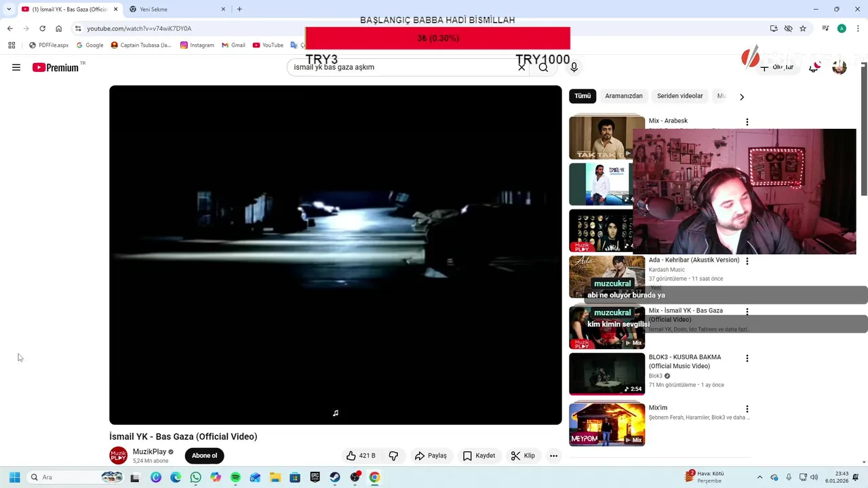This screenshot has width=868, height=488.
Task: Create a clip with Klip
Action: 523,455
